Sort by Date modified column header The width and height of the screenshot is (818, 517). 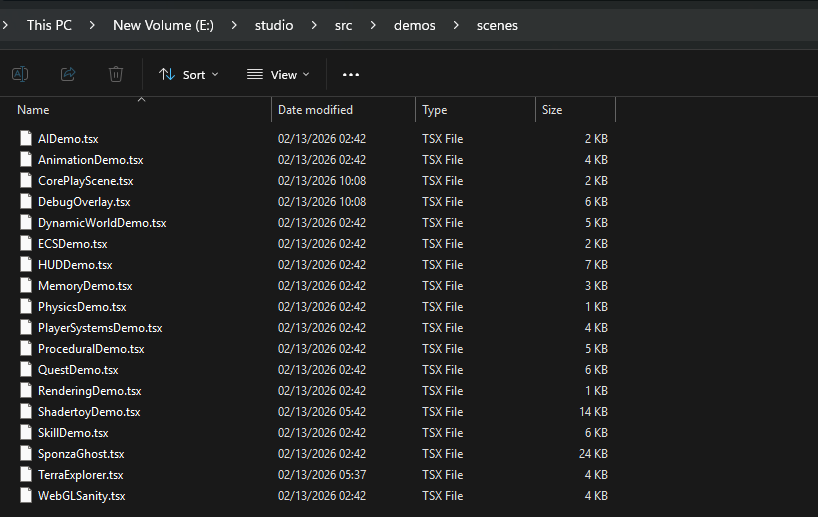(x=315, y=110)
